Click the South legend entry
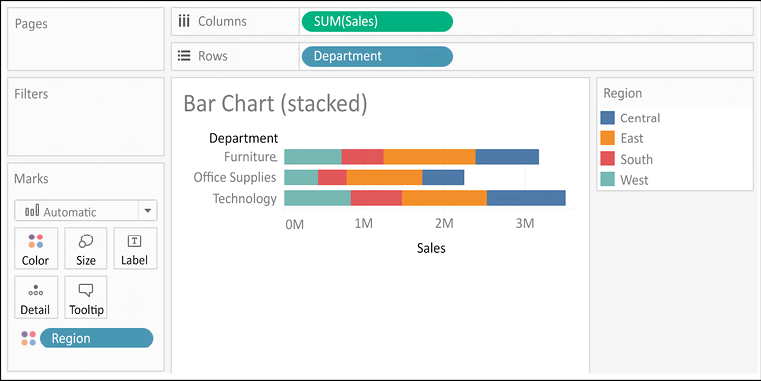 click(x=627, y=159)
